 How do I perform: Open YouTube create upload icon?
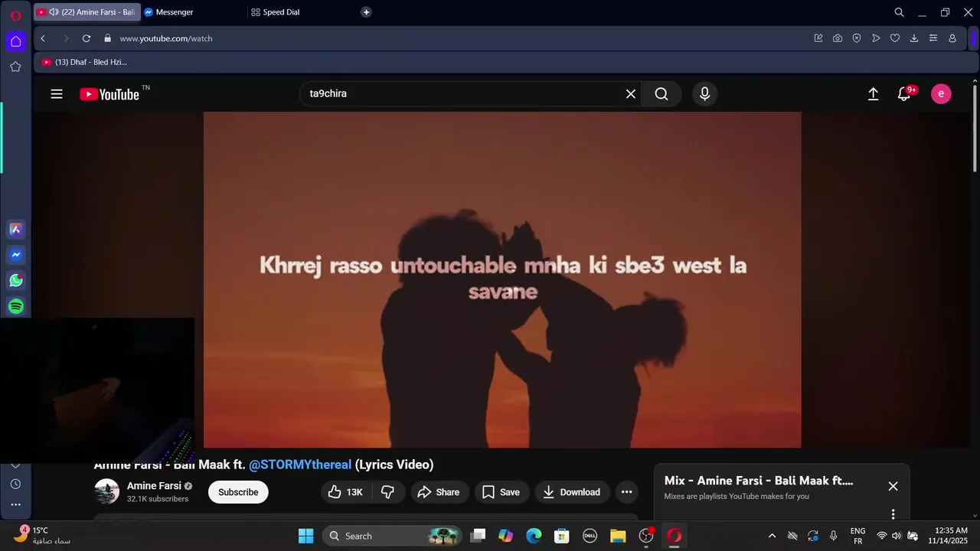tap(873, 94)
